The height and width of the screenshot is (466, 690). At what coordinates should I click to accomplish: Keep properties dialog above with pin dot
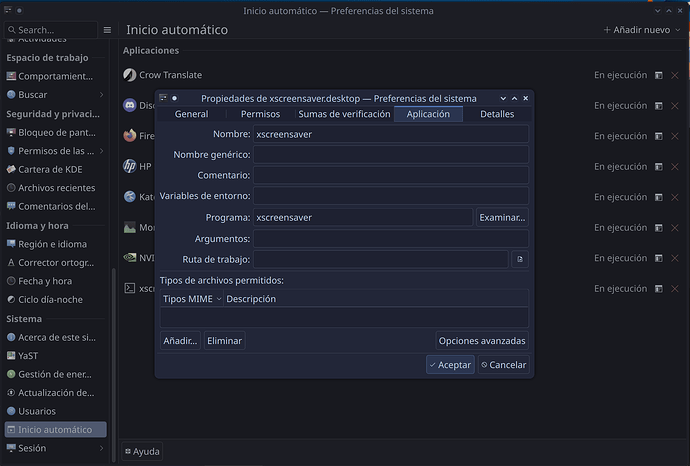click(x=174, y=98)
